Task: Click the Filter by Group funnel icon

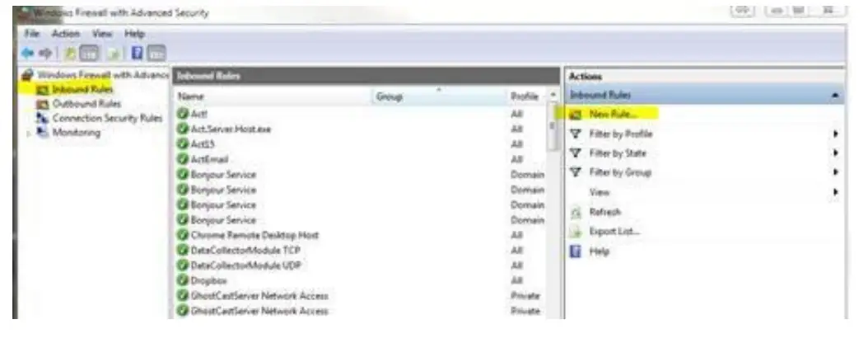Action: coord(576,172)
